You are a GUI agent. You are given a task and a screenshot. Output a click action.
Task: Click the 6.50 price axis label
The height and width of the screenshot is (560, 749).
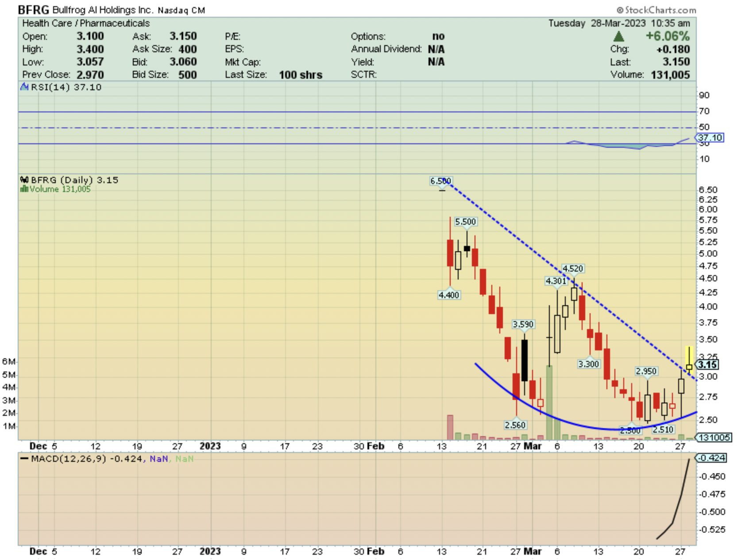click(x=708, y=190)
